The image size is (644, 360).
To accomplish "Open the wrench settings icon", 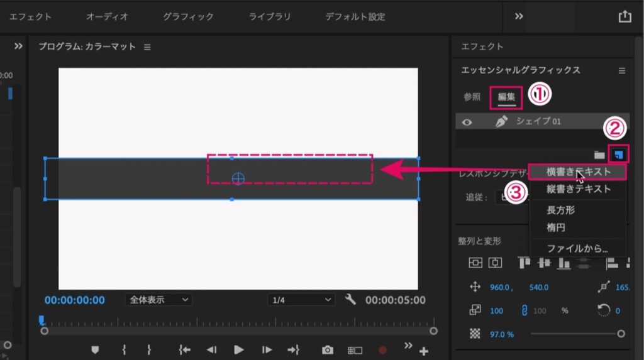I will pyautogui.click(x=350, y=299).
